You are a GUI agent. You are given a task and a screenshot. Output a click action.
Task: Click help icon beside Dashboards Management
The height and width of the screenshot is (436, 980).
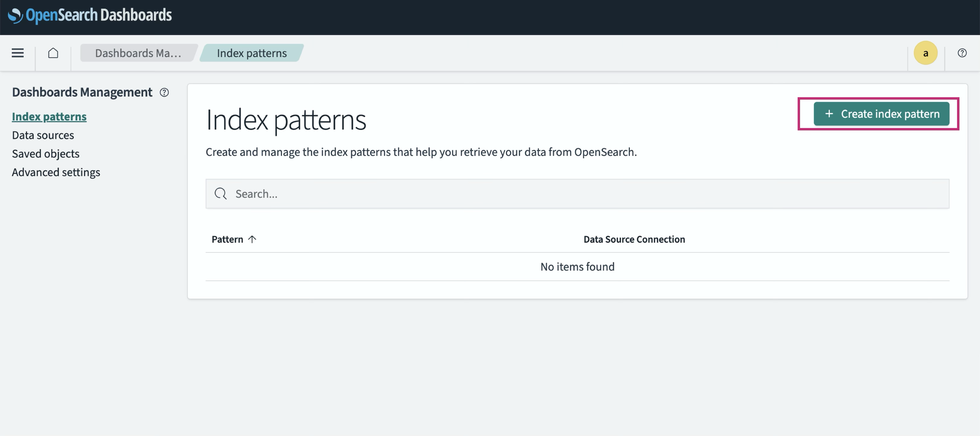point(164,92)
